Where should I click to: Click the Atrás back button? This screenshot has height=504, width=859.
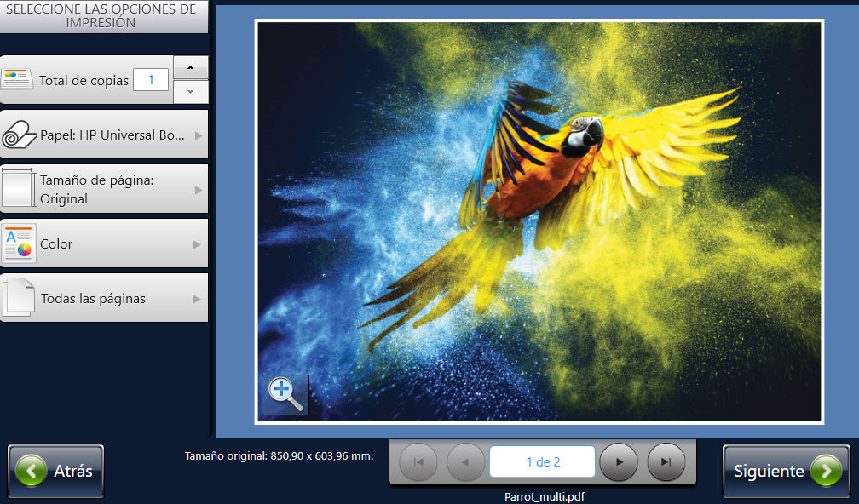click(56, 471)
